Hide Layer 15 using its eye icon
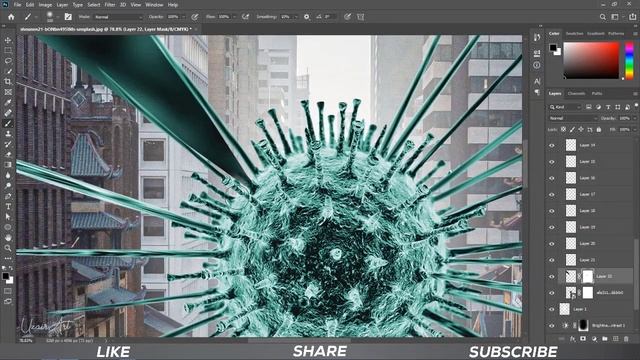 pyautogui.click(x=552, y=162)
